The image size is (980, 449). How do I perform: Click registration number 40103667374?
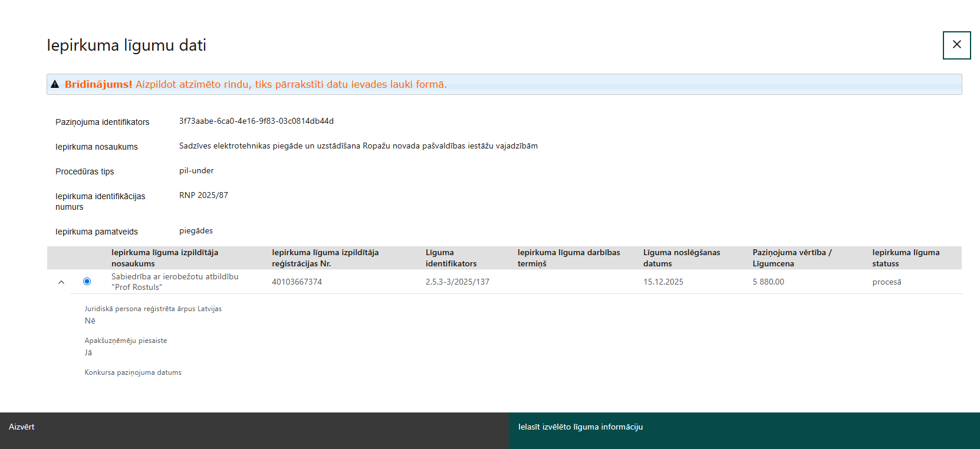(x=297, y=282)
